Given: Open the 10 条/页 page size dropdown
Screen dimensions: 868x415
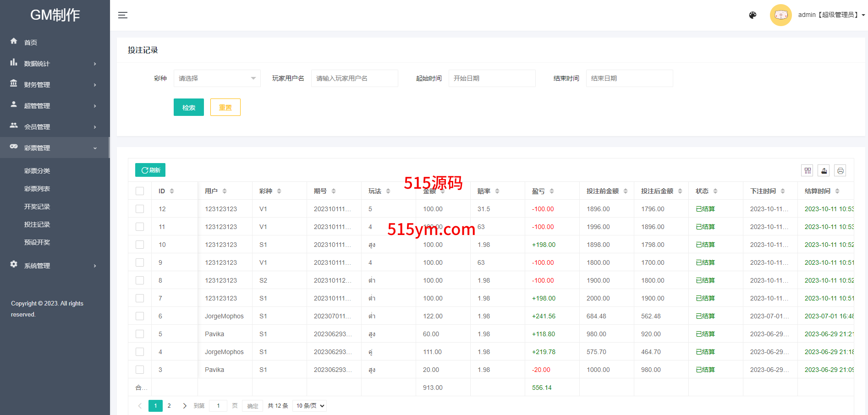Looking at the screenshot, I should (x=310, y=406).
